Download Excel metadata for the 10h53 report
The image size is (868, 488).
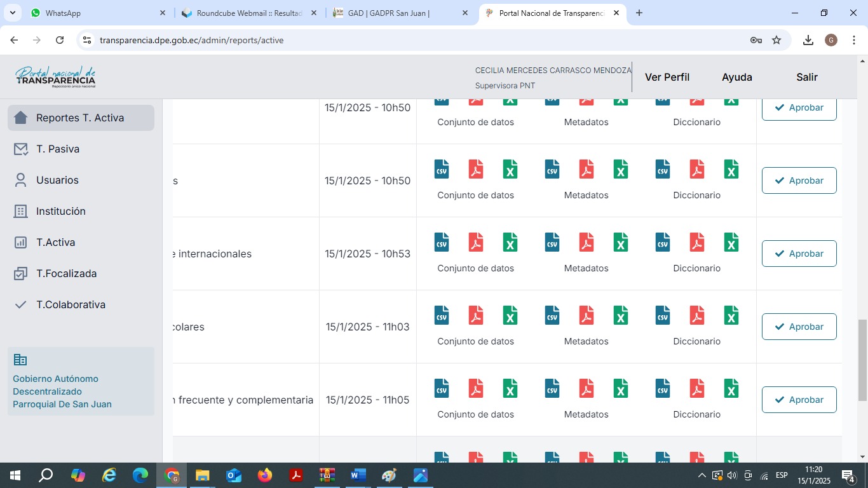pos(621,242)
